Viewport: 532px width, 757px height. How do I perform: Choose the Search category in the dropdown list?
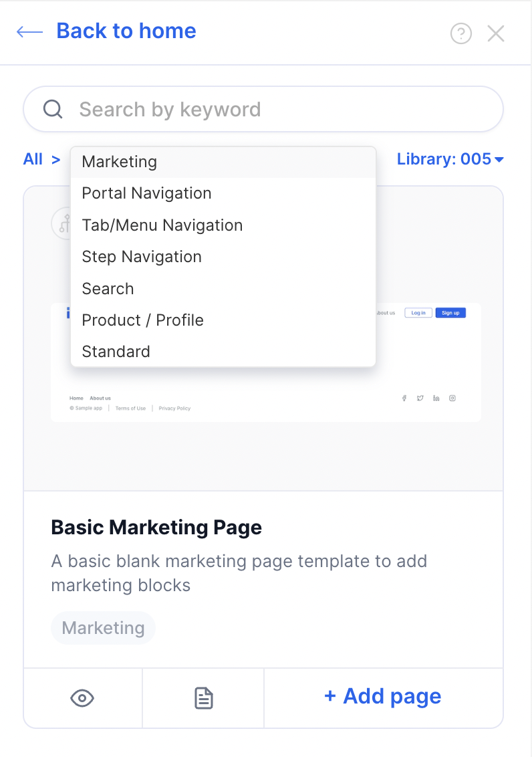108,289
